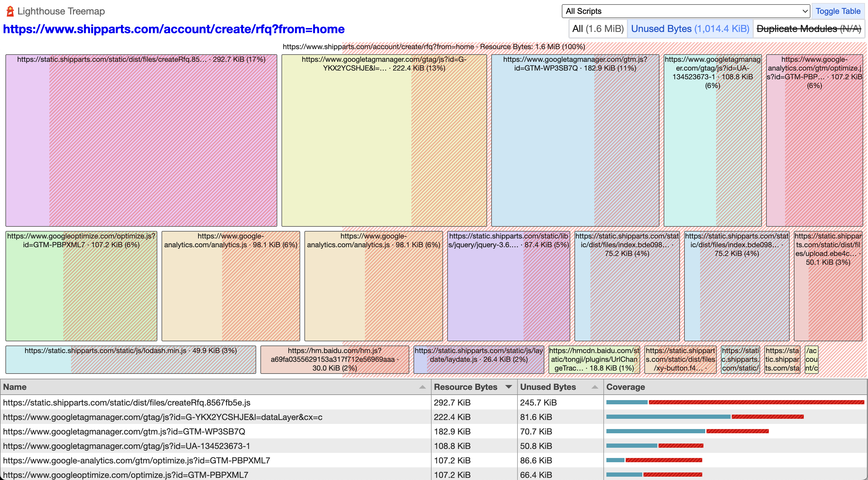Click the Duplicate Modules view option
Image resolution: width=868 pixels, height=480 pixels.
tap(809, 29)
